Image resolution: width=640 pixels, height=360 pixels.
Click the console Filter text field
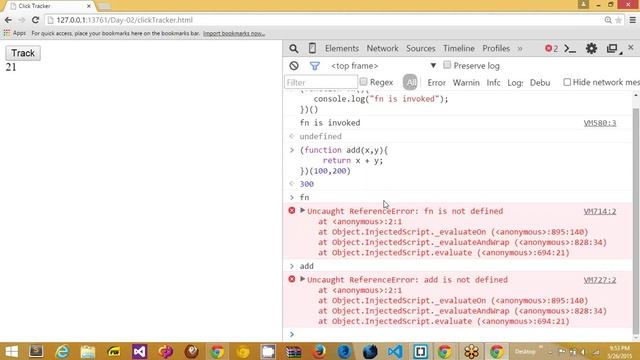[x=321, y=82]
